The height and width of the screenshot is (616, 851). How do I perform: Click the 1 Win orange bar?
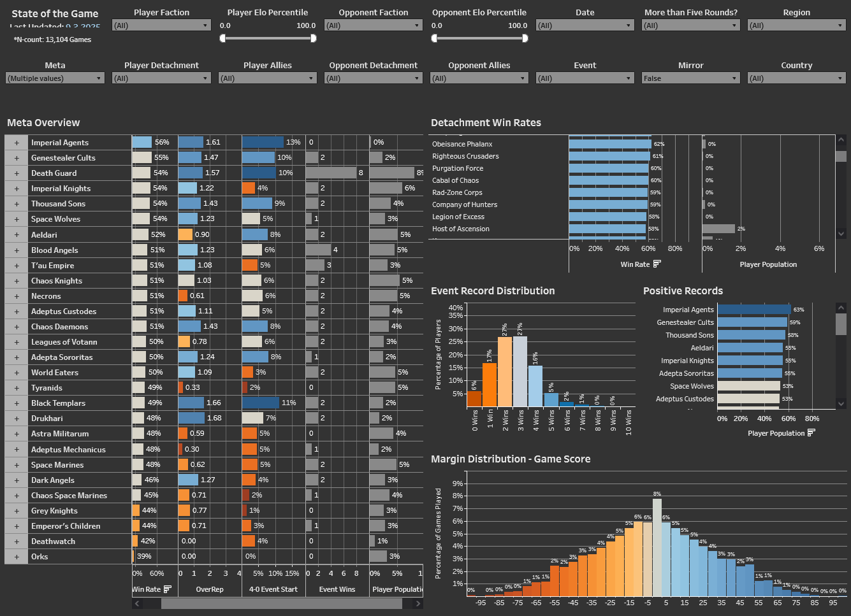[x=490, y=385]
